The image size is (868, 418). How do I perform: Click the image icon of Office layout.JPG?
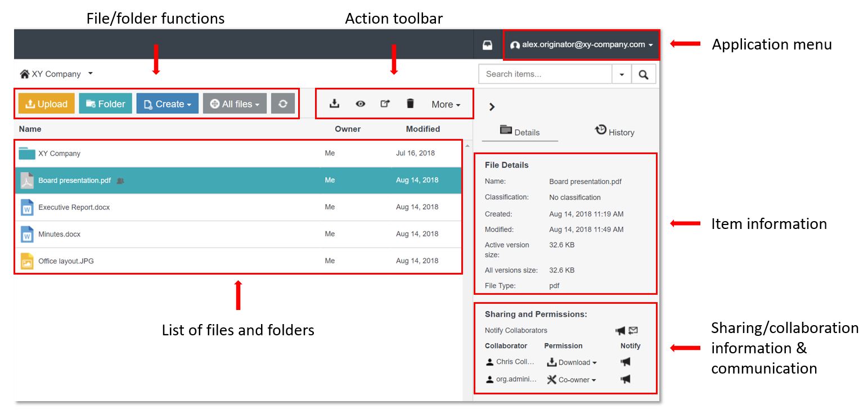point(27,261)
